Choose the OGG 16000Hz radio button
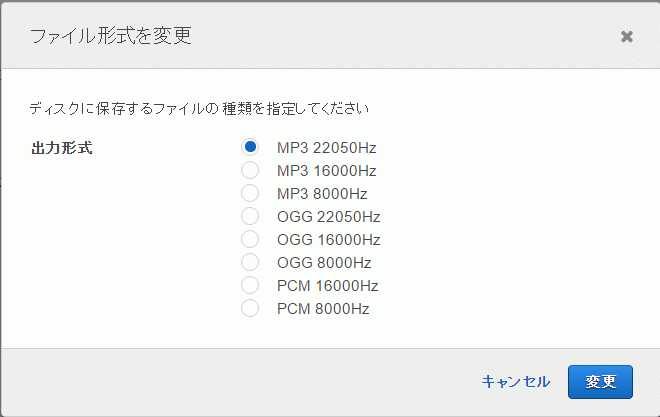The width and height of the screenshot is (660, 417). pos(250,239)
